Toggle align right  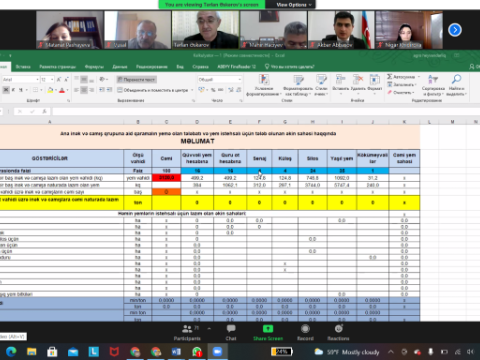pos(91,90)
